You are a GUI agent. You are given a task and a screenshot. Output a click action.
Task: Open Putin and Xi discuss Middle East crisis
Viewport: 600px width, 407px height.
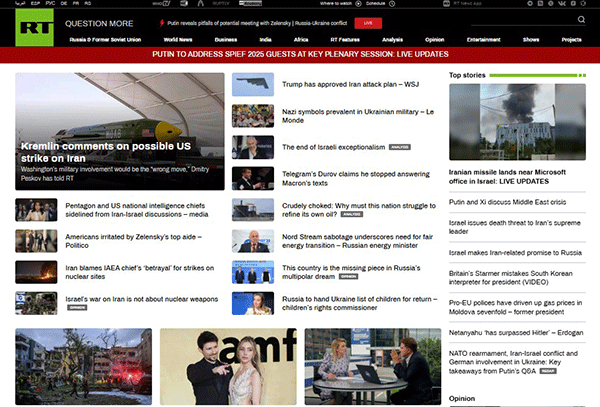pos(507,202)
